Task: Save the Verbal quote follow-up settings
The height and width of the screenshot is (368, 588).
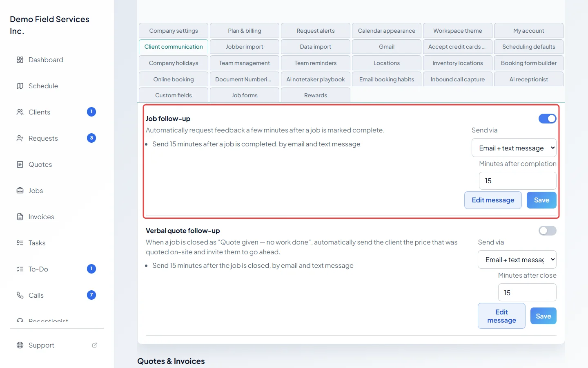Action: 543,316
